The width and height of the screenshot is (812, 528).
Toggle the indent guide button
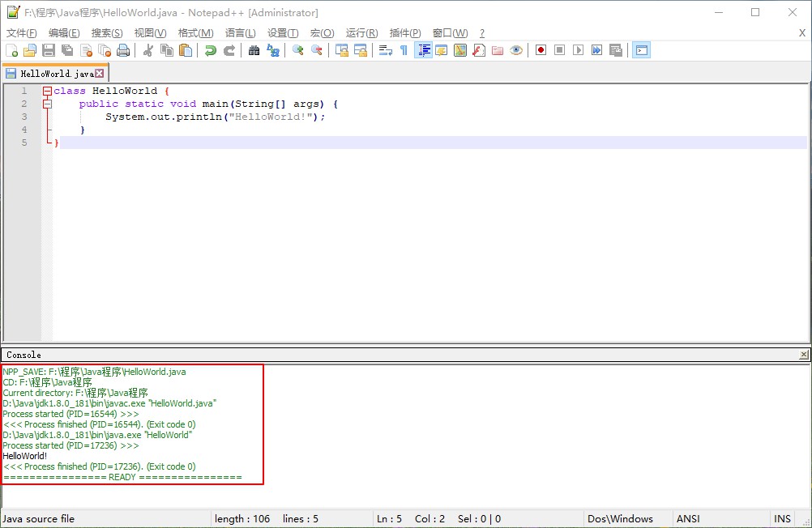423,50
